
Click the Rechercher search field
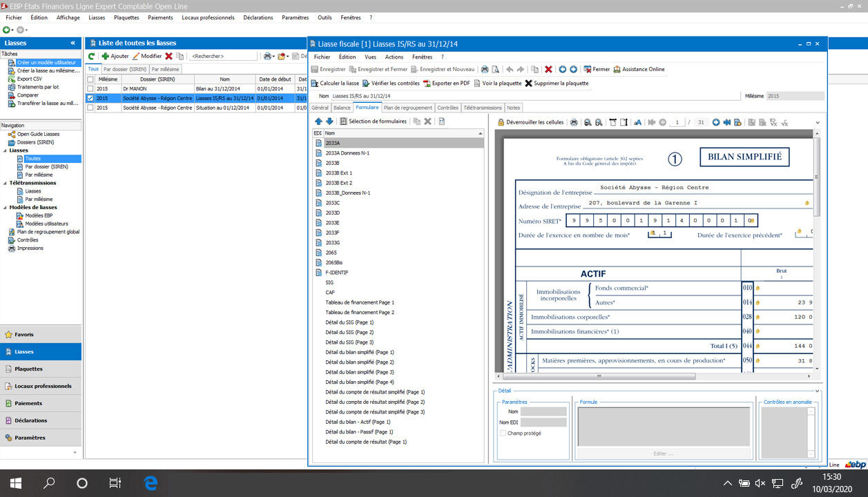click(x=222, y=57)
